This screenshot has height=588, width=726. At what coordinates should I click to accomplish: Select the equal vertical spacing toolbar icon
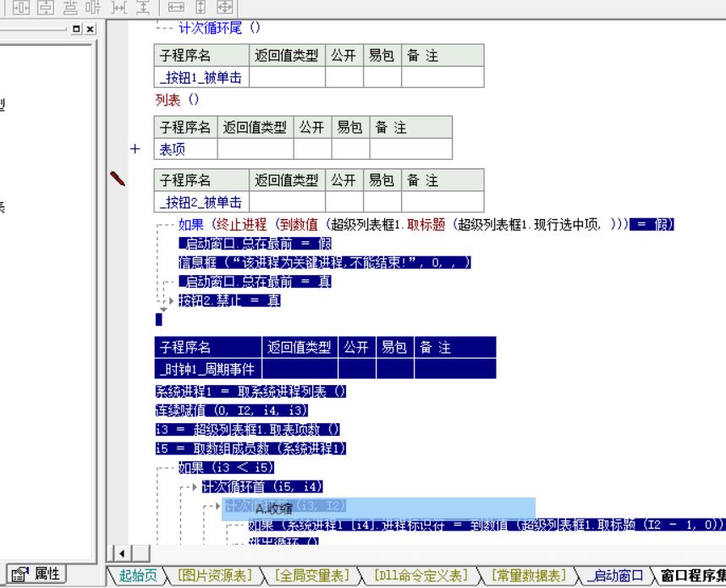pyautogui.click(x=143, y=7)
